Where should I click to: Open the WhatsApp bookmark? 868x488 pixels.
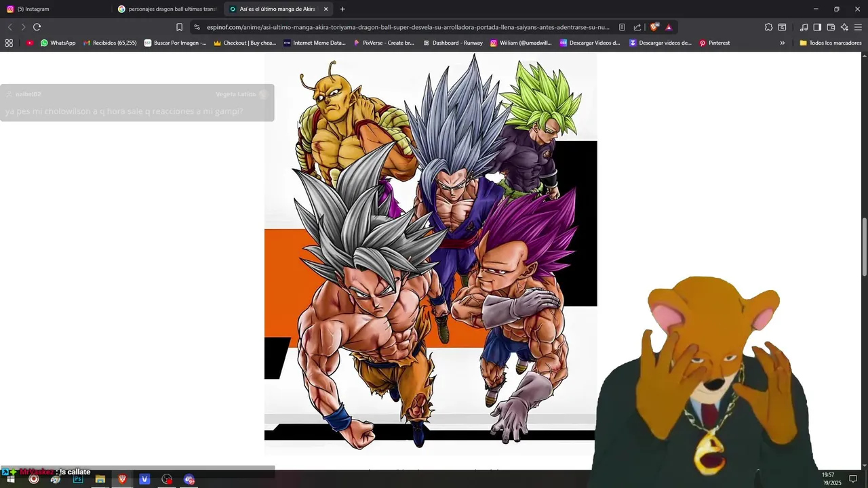point(58,43)
